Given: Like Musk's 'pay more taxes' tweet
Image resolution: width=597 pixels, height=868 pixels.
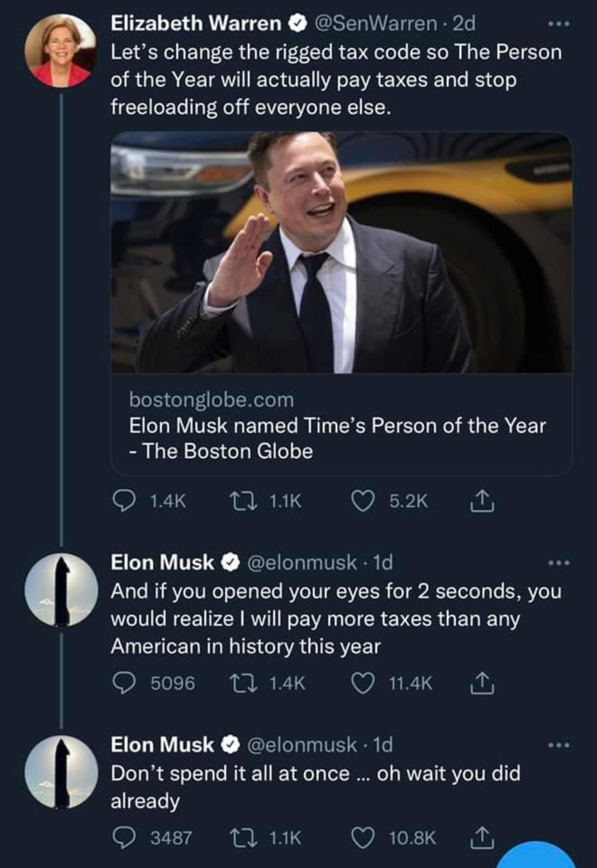Looking at the screenshot, I should [363, 683].
